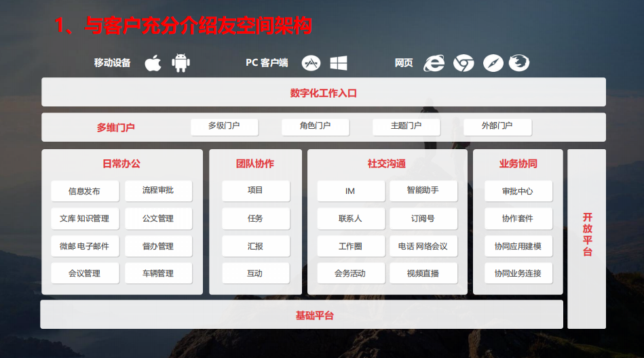Open the 会议管理 box
This screenshot has height=358, width=644.
pyautogui.click(x=85, y=273)
